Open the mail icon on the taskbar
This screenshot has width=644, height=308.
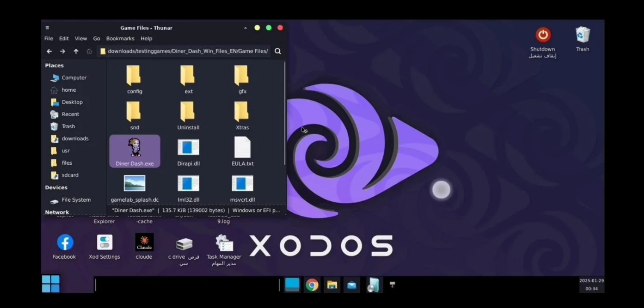click(x=352, y=285)
